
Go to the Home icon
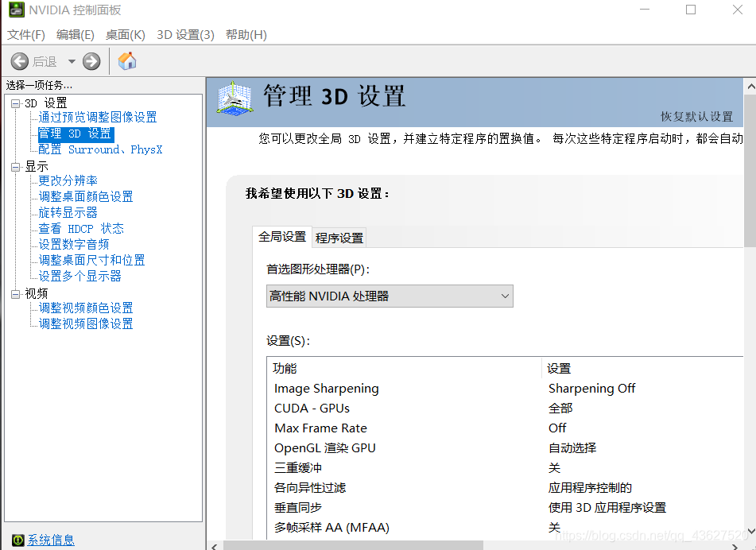(127, 60)
